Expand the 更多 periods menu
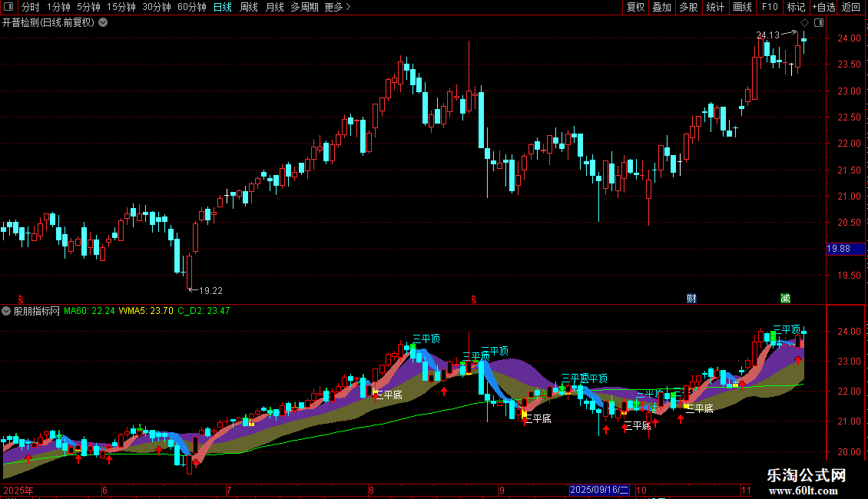868x499 pixels. coord(337,7)
